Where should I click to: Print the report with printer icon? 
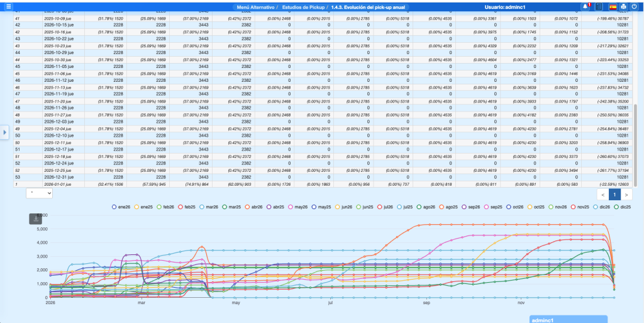click(x=623, y=7)
